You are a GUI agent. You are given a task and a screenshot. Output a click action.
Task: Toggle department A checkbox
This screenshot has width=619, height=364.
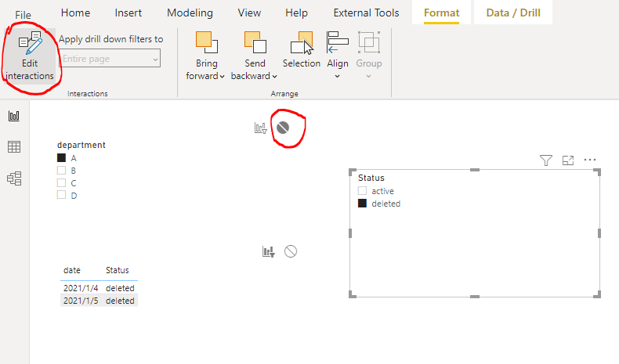(61, 158)
